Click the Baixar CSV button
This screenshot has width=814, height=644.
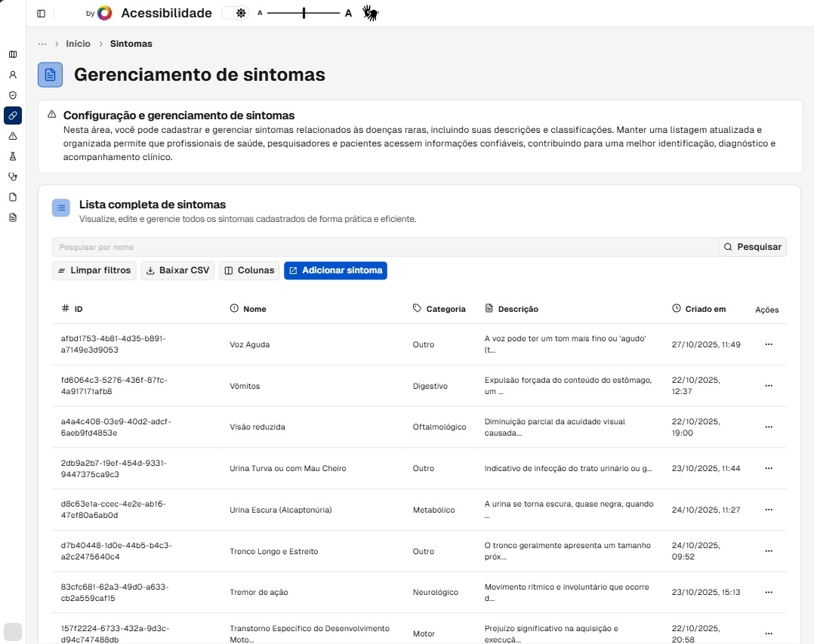177,270
